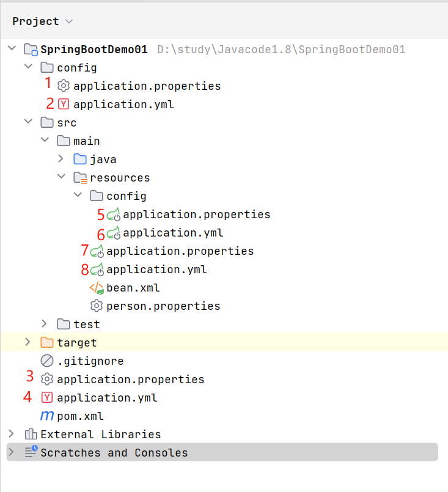This screenshot has height=492, width=448.
Task: Click the SpringBootDemo01 module icon
Action: point(31,50)
